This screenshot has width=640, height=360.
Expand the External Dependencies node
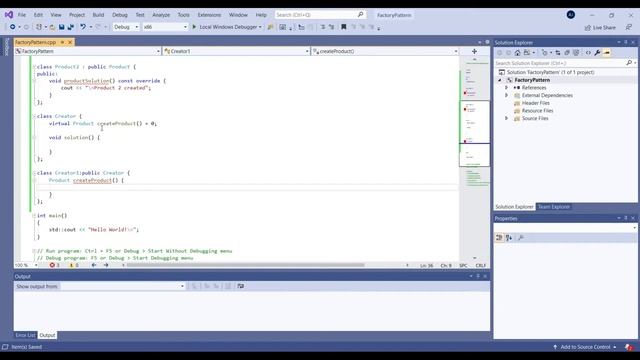pos(507,95)
